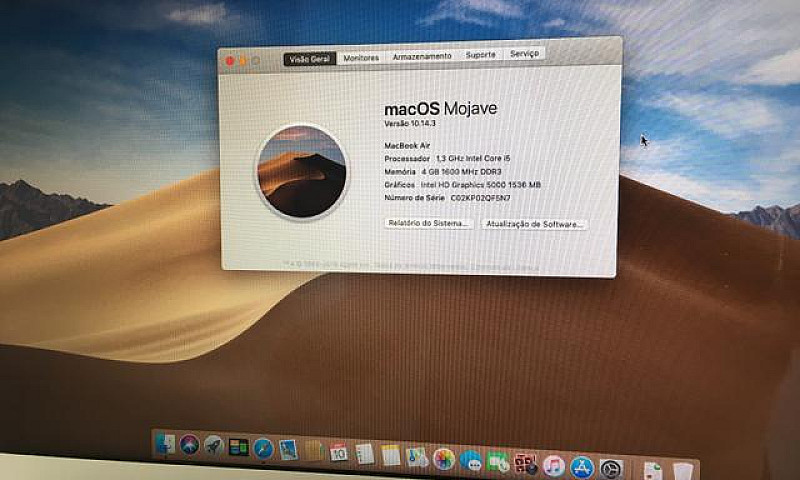Launch Siri from the dock

click(189, 445)
